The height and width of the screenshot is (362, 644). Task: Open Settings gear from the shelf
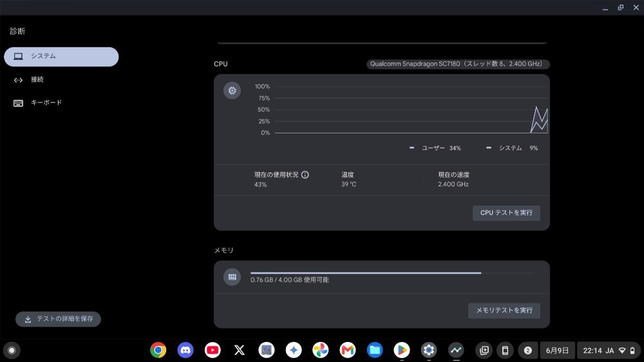click(429, 350)
